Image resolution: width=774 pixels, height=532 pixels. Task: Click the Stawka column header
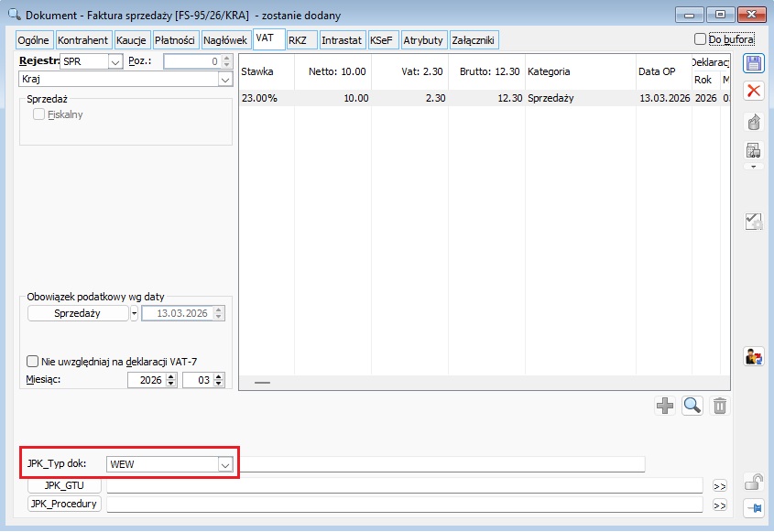[x=267, y=71]
